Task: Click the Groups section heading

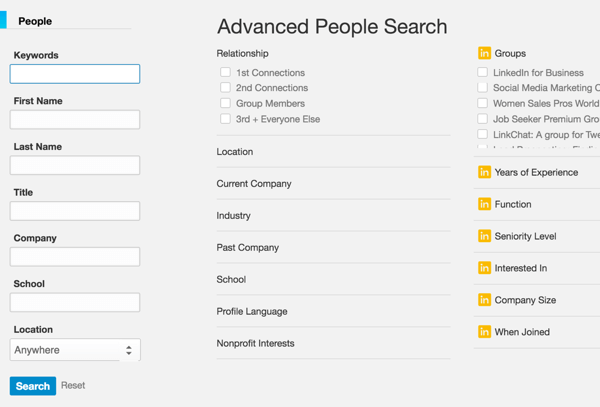Action: 510,53
